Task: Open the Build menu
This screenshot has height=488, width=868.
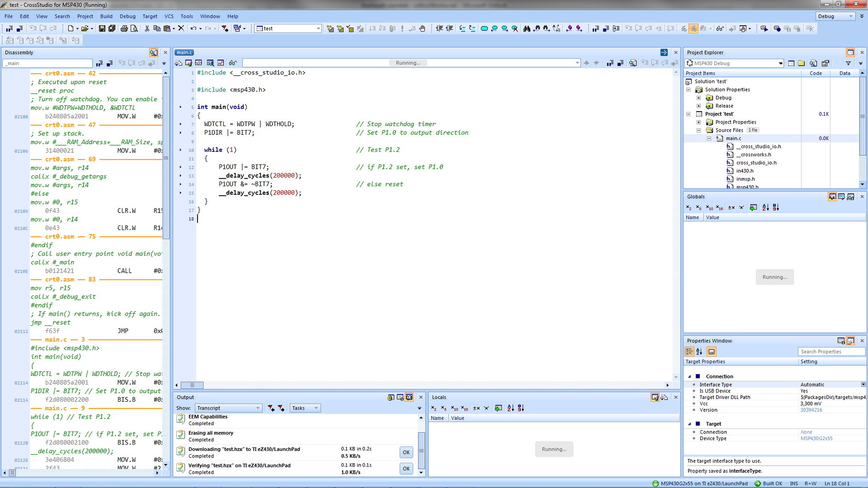Action: [x=106, y=16]
